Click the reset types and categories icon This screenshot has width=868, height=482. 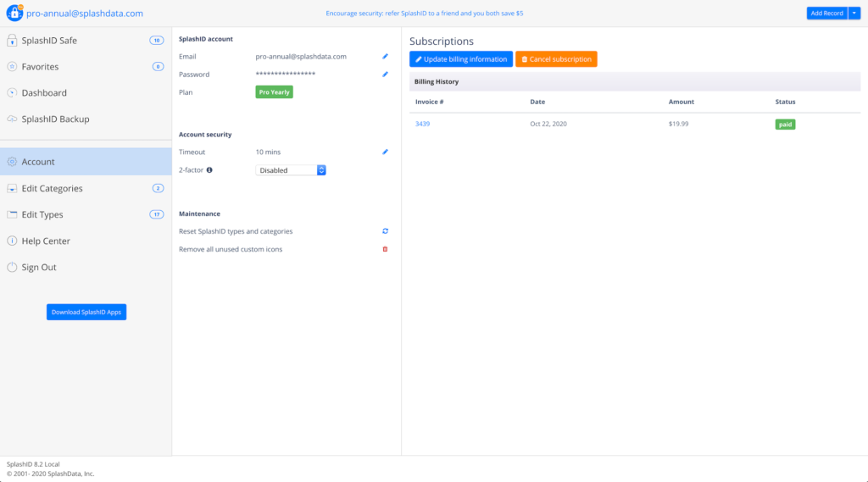pos(385,231)
